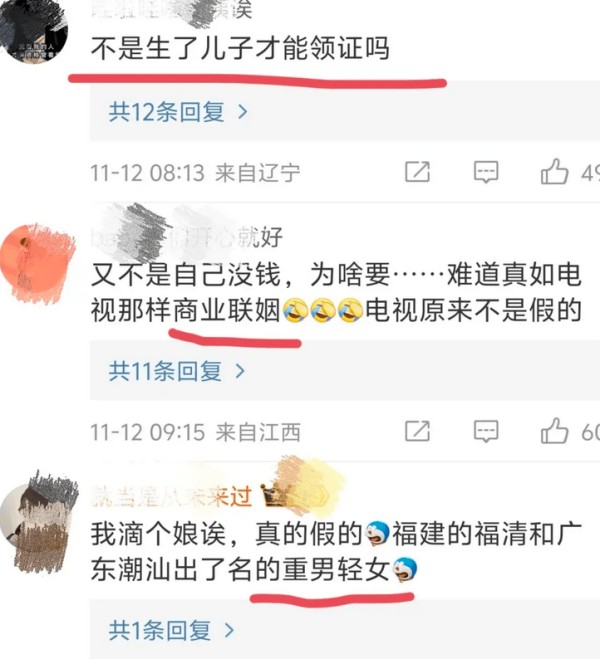Share the comment from 江西
The width and height of the screenshot is (600, 659).
point(417,431)
